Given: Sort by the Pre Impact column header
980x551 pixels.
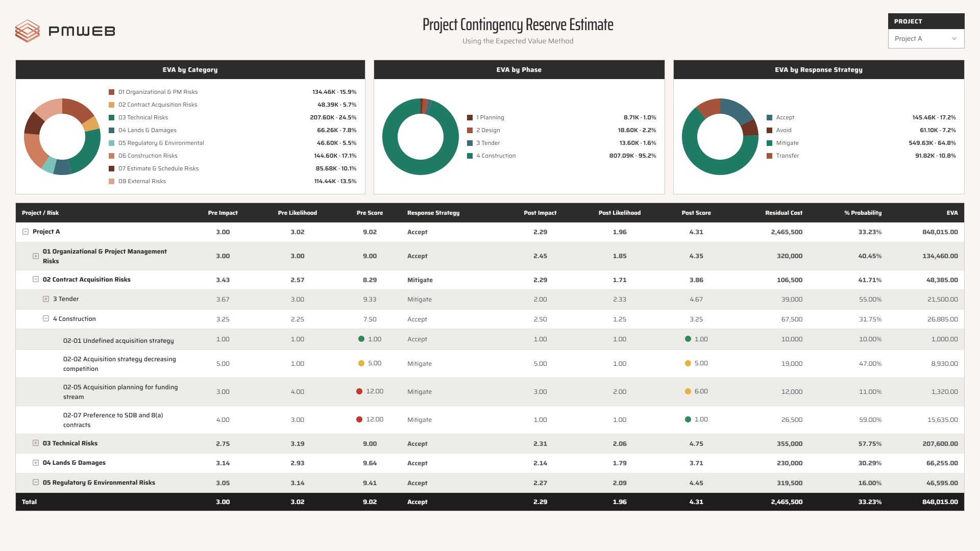Looking at the screenshot, I should 223,213.
